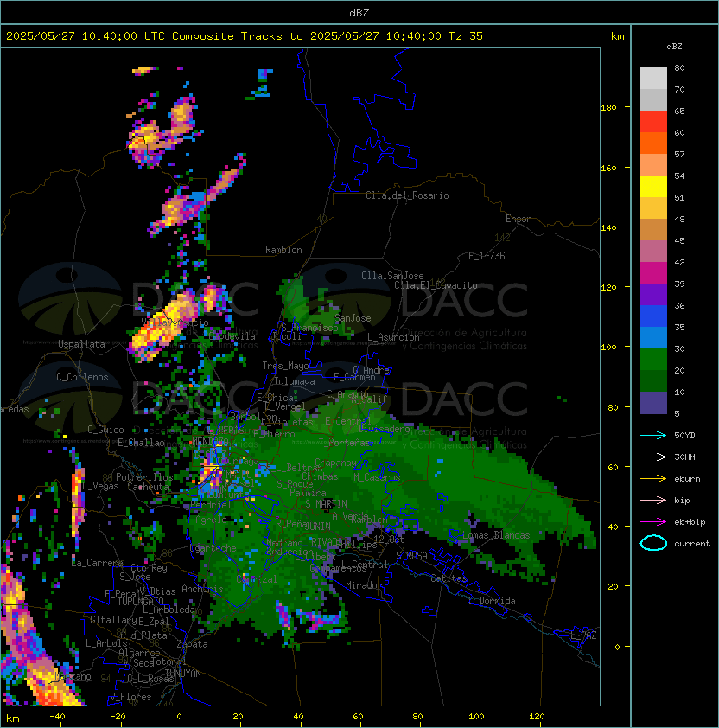Choose the royal blue swatch between 36 and 35
Image resolution: width=719 pixels, height=728 pixels.
pyautogui.click(x=653, y=316)
